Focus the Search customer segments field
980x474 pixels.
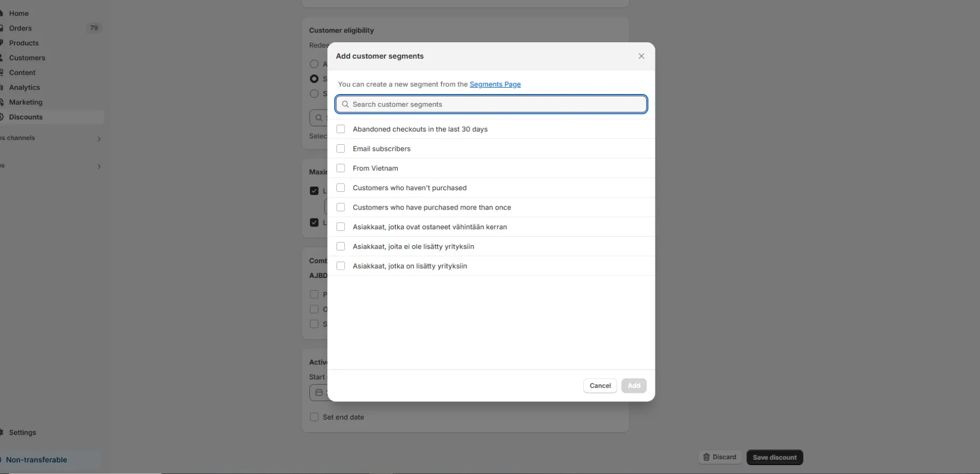(491, 104)
